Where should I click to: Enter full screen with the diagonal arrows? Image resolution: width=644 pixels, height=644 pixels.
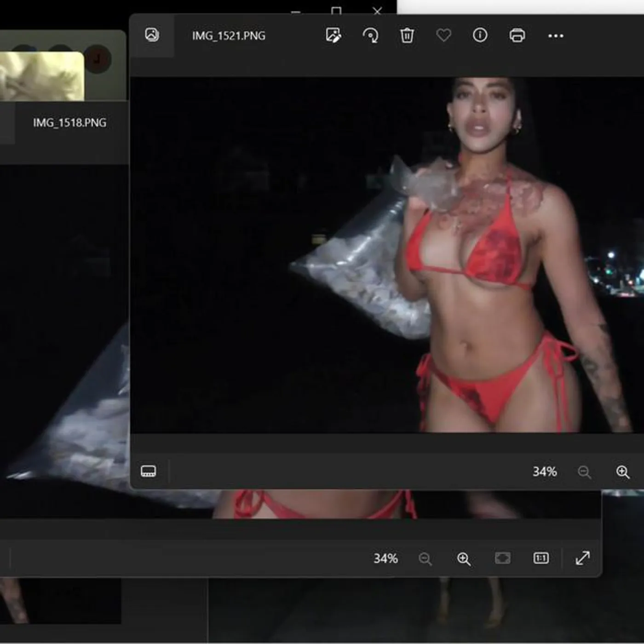pos(582,558)
